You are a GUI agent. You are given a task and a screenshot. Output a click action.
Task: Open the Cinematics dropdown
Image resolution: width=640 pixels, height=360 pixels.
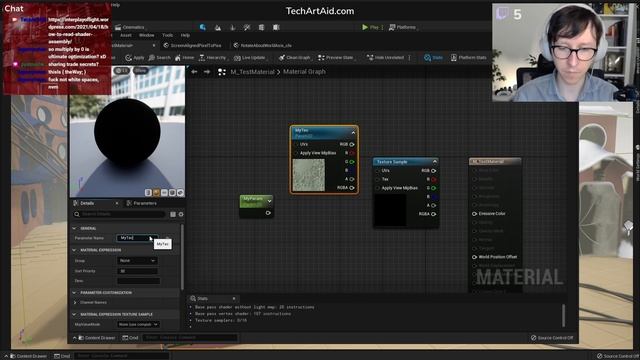(130, 27)
